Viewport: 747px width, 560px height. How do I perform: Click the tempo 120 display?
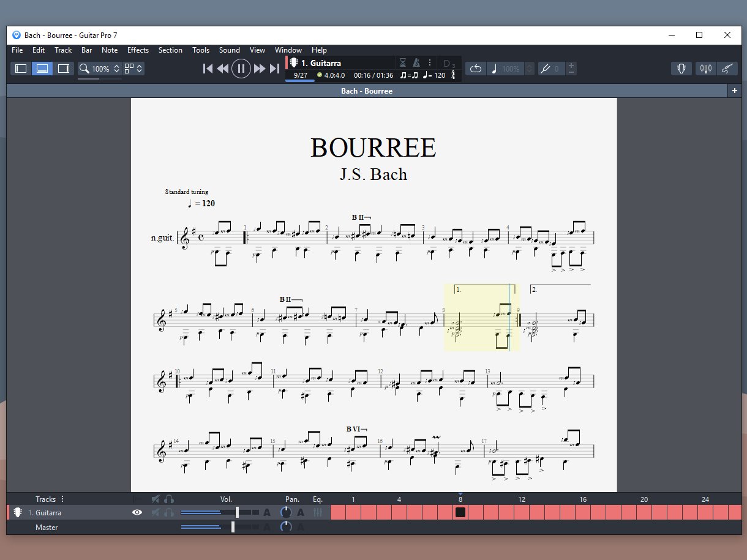click(x=434, y=75)
